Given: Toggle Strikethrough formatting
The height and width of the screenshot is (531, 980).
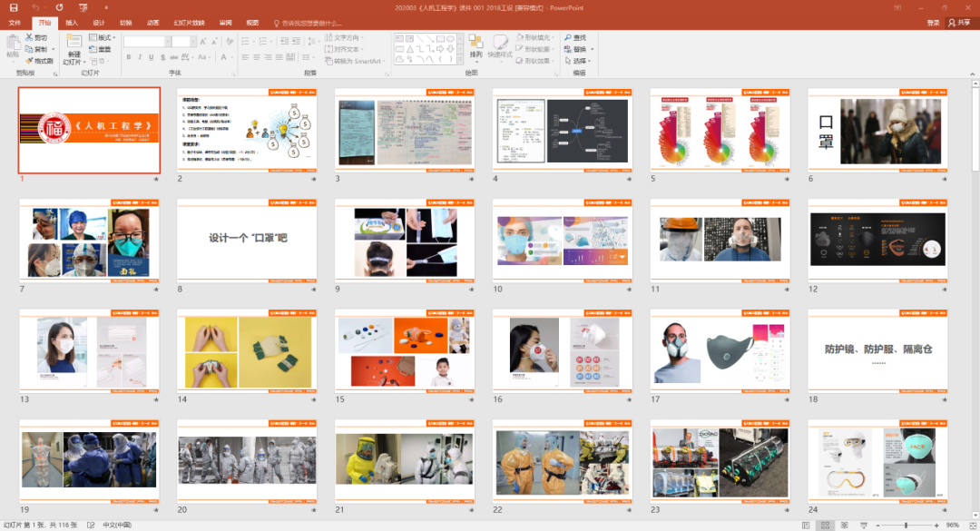Looking at the screenshot, I should (x=173, y=57).
